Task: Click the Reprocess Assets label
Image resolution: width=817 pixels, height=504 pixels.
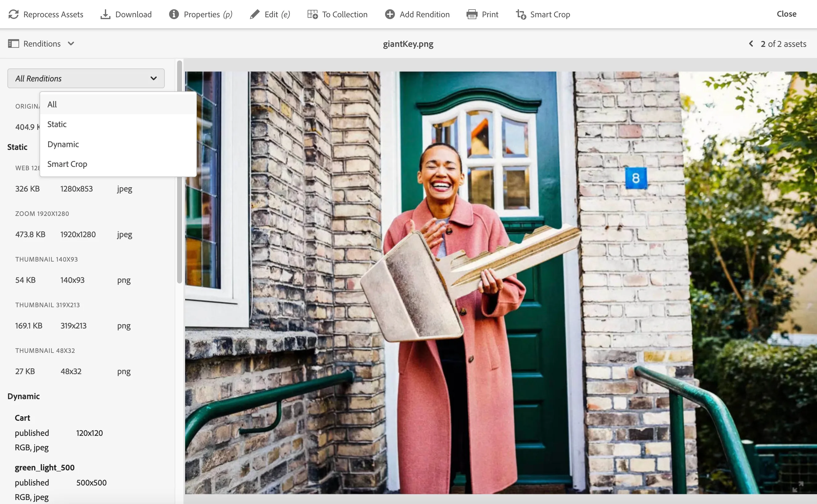Action: coord(53,14)
